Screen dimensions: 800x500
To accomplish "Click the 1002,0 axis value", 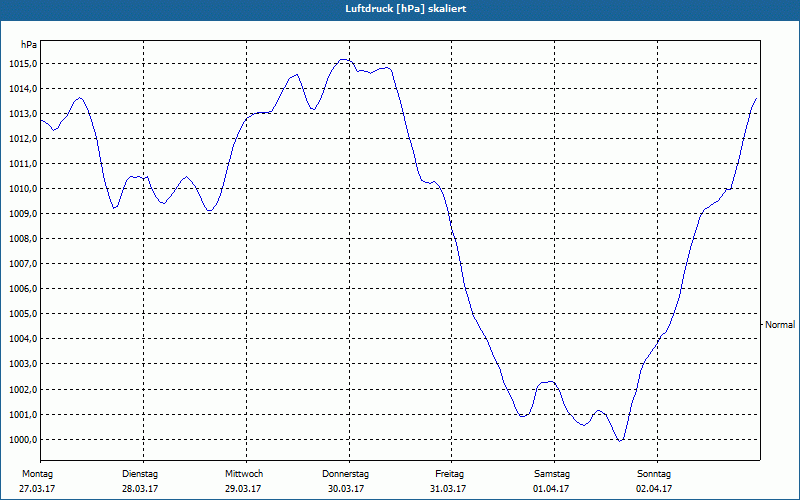I will pyautogui.click(x=23, y=389).
